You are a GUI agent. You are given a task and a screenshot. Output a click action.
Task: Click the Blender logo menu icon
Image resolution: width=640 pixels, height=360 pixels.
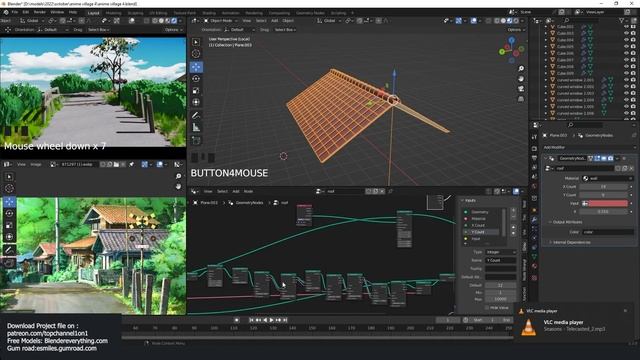pos(6,12)
